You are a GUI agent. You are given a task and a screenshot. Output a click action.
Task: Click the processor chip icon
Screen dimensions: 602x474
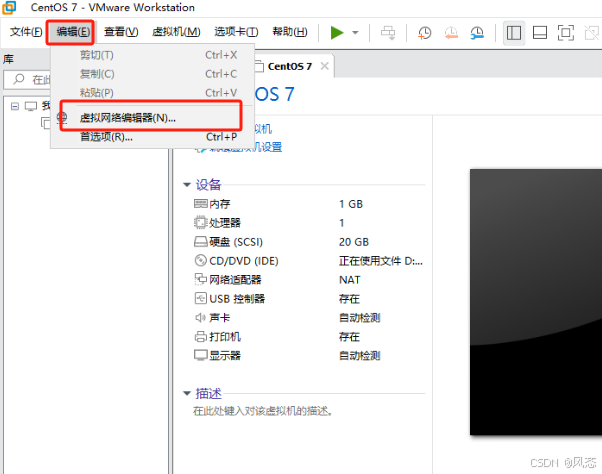click(x=200, y=222)
